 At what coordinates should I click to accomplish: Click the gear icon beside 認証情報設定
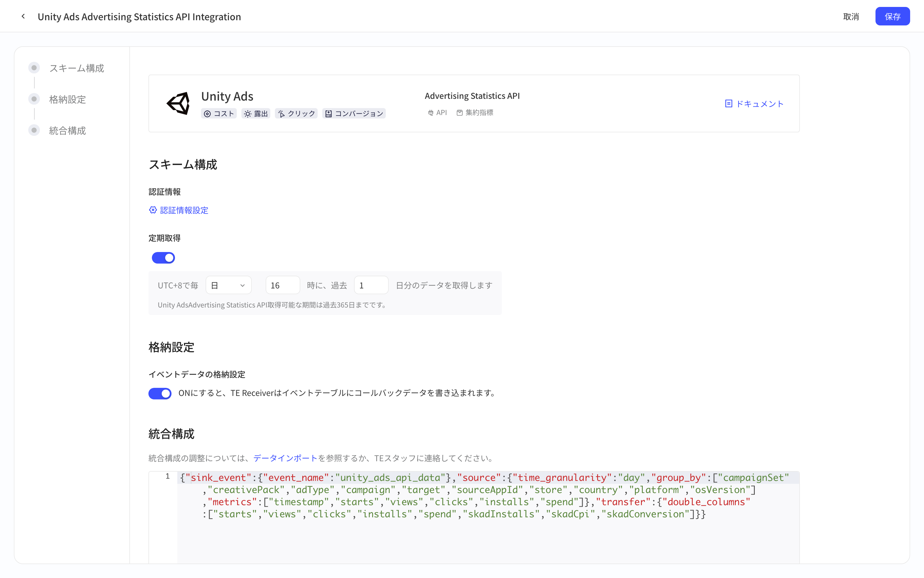(x=153, y=210)
